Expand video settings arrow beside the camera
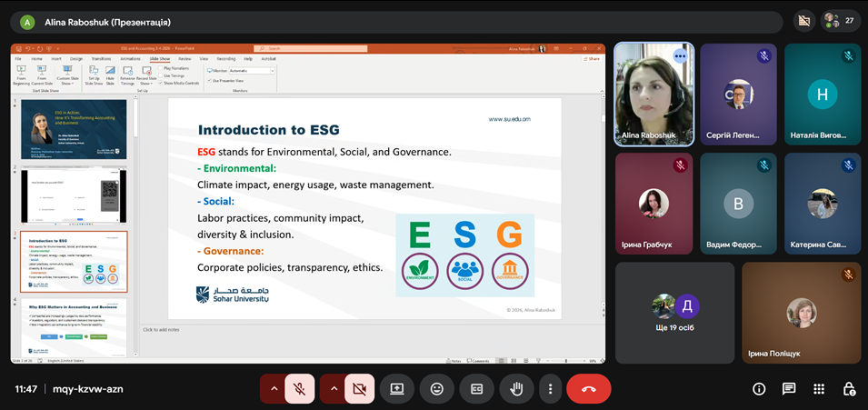The image size is (868, 410). point(333,389)
